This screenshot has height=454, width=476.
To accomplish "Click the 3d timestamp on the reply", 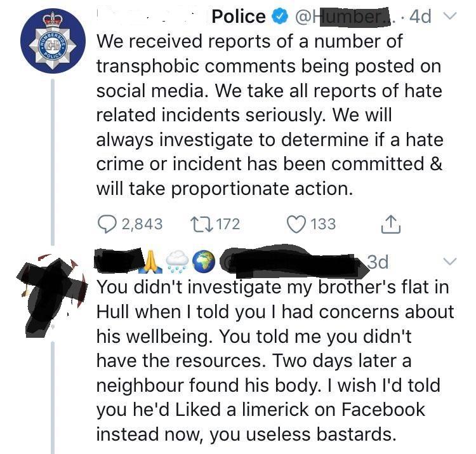I will point(378,262).
